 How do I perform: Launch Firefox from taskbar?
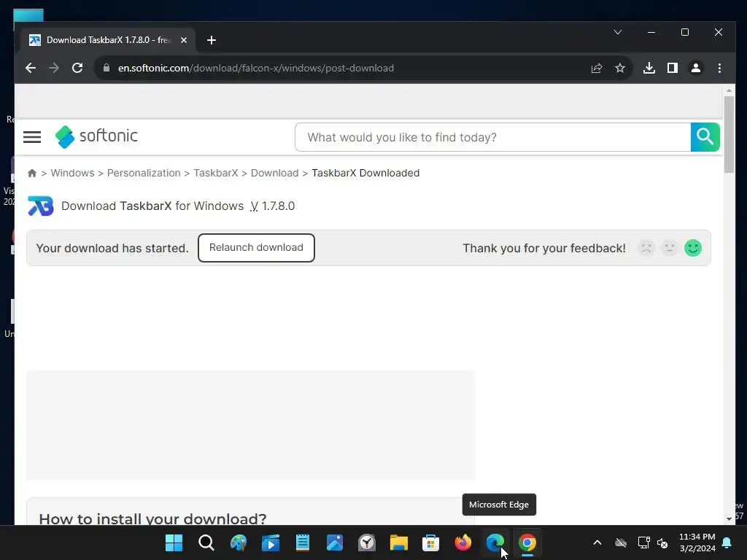point(463,542)
